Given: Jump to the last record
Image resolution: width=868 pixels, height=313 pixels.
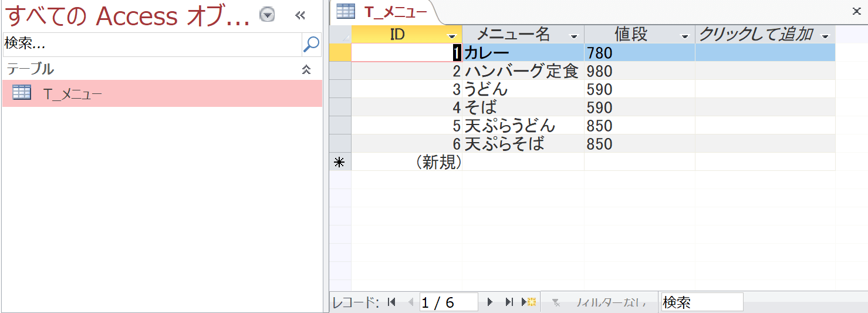Looking at the screenshot, I should coord(509,302).
